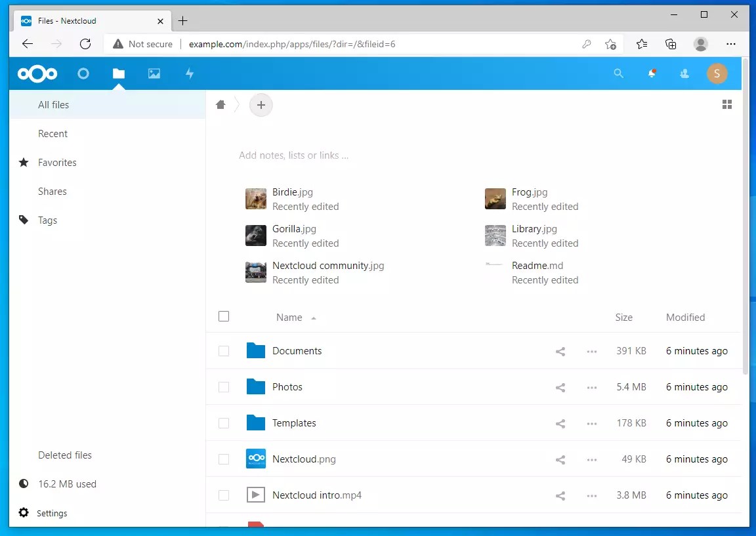The image size is (756, 536).
Task: Click the browser address bar URL
Action: tap(291, 44)
